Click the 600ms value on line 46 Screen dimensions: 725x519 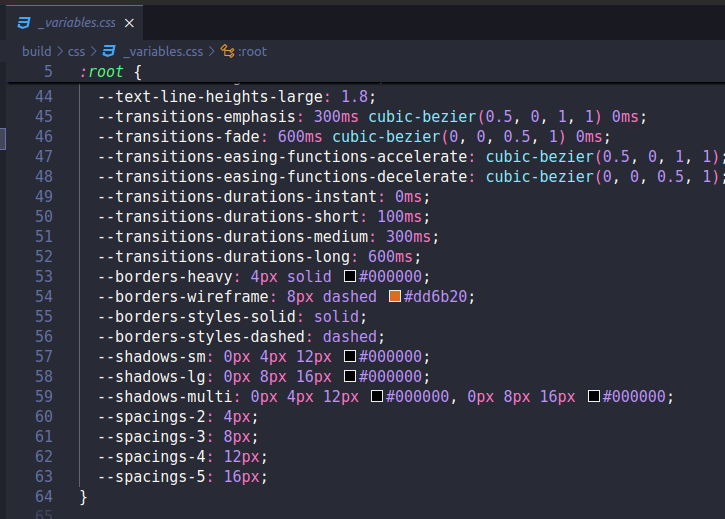[300, 137]
